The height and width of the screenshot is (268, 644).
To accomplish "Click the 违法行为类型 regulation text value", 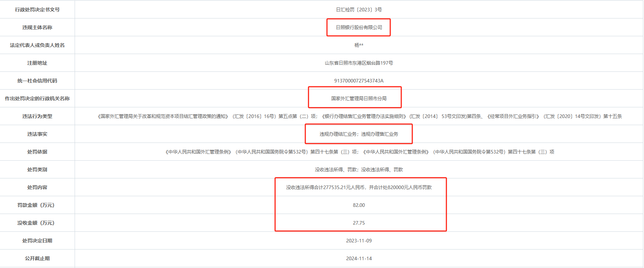I will [x=359, y=116].
